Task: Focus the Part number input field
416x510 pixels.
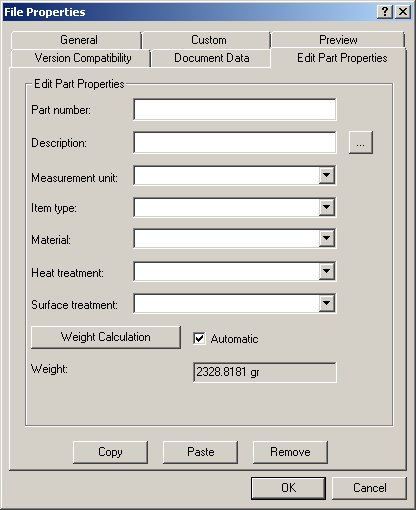Action: [235, 110]
